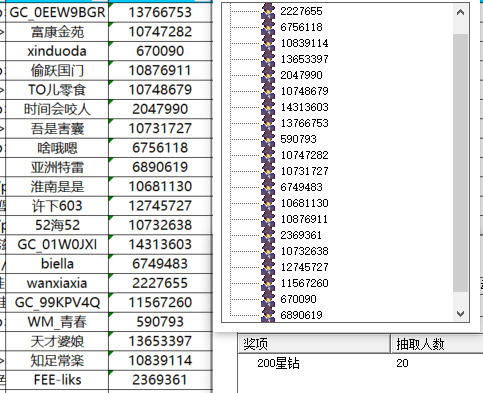Select tree item 10839114 in the list
The height and width of the screenshot is (393, 483).
click(x=304, y=43)
